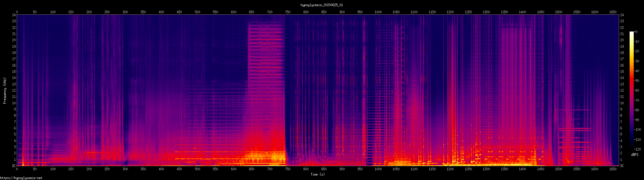Click the 0 tick on top time axis
The height and width of the screenshot is (180, 644).
[x=17, y=12]
